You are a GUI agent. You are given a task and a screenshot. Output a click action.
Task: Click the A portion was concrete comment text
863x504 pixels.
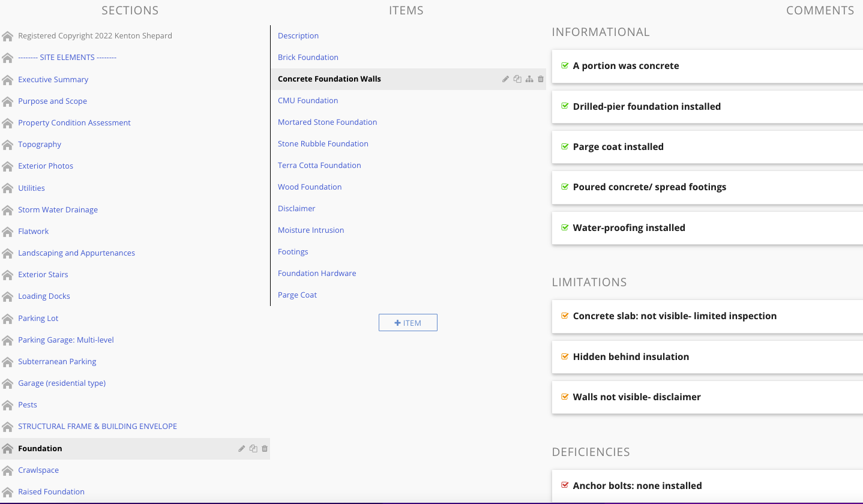[x=626, y=65]
